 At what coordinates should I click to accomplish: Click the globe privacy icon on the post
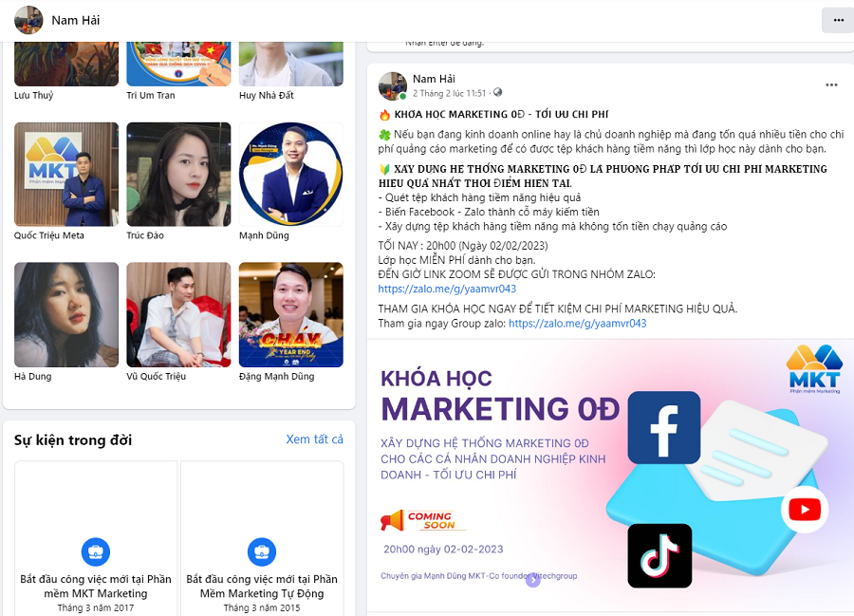(498, 93)
